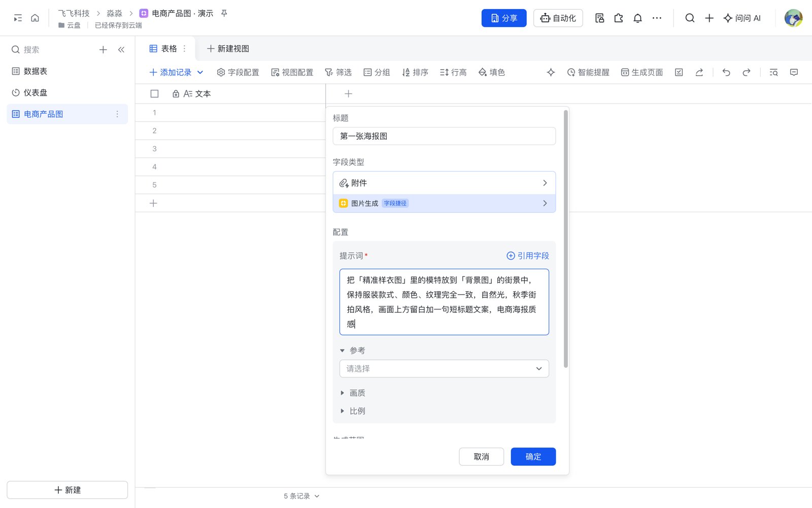This screenshot has width=812, height=508.
Task: Click the plus icon beside header search
Action: click(709, 18)
